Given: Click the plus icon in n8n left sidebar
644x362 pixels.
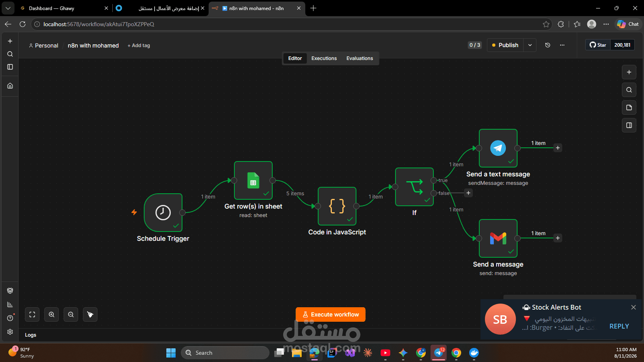Looking at the screenshot, I should [10, 41].
